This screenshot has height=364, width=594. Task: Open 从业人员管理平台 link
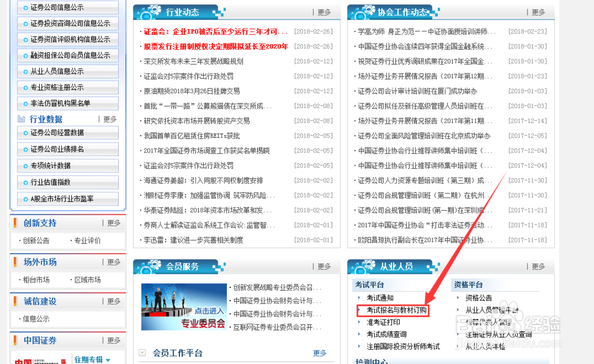point(492,310)
